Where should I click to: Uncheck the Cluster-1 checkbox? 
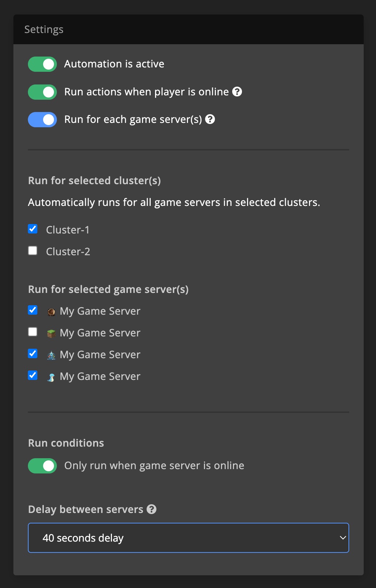pos(33,228)
